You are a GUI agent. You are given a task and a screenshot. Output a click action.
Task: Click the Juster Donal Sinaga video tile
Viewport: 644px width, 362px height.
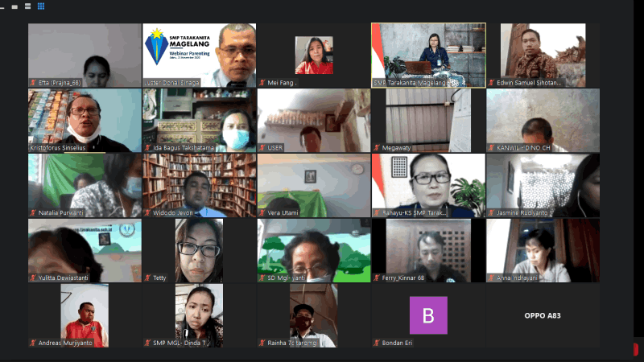199,55
